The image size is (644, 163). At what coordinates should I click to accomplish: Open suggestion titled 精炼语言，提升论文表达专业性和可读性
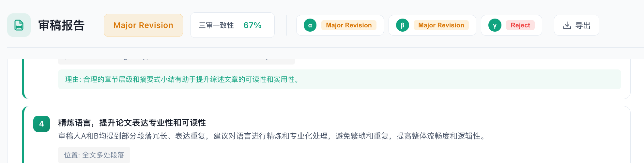click(x=132, y=123)
